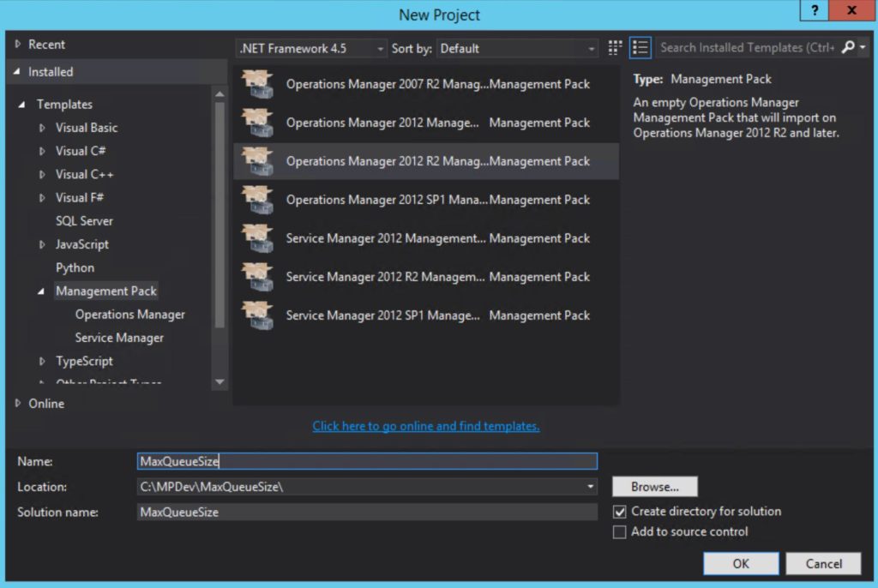Click the Browse... button
878x588 pixels.
654,487
